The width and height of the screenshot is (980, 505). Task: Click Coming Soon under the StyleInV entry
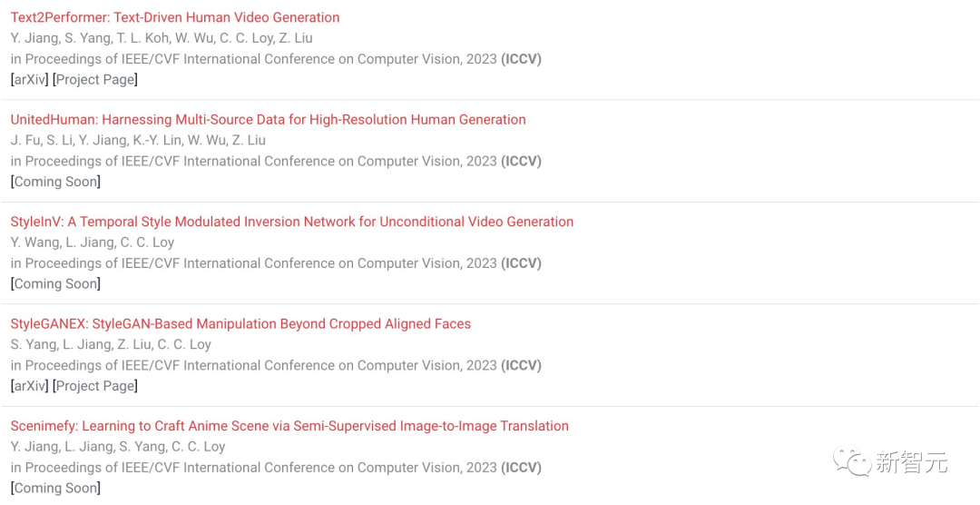(x=55, y=283)
